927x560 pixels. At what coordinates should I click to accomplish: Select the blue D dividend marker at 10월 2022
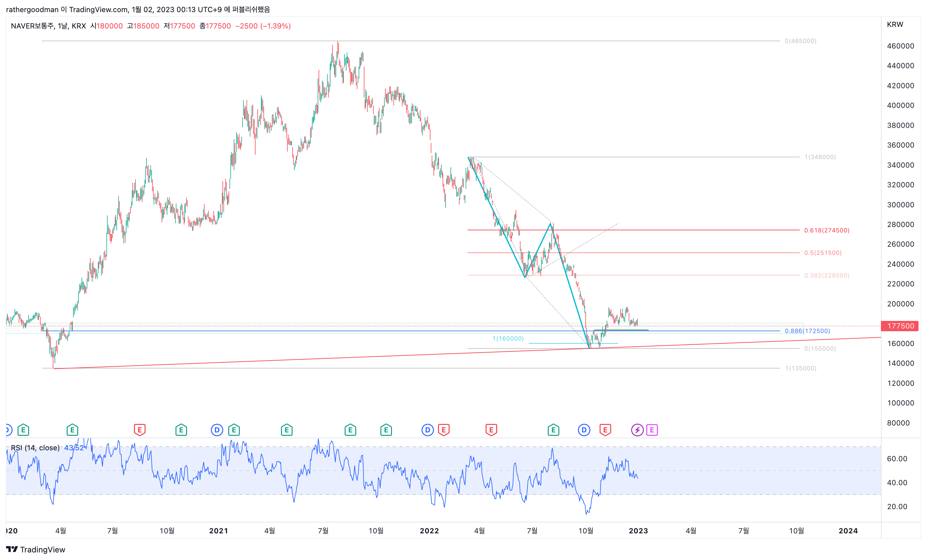[584, 430]
